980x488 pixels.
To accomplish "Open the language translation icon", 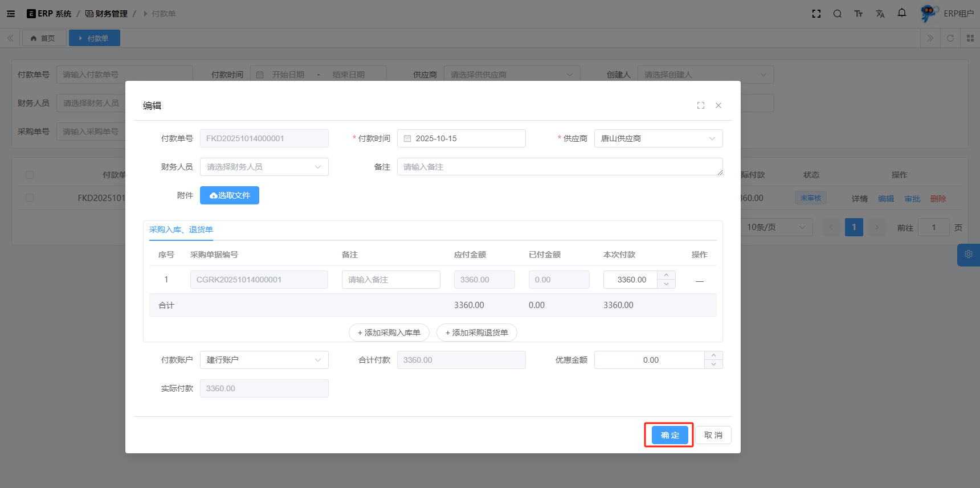I will click(880, 14).
